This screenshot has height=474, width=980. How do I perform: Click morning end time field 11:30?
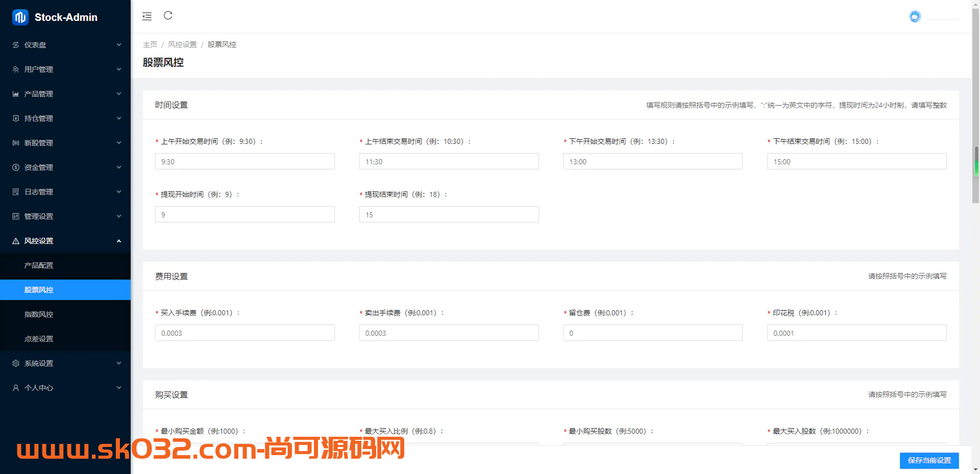pos(449,162)
